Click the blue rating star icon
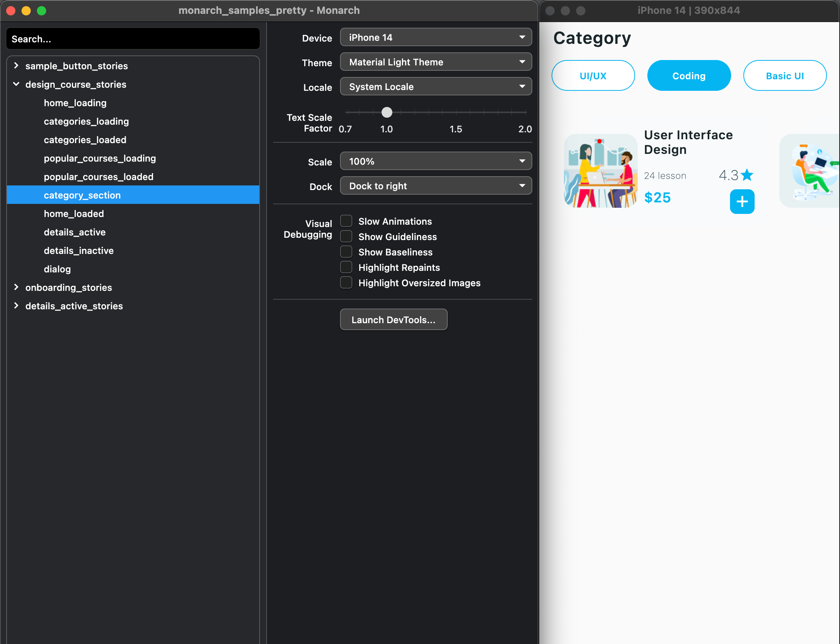The height and width of the screenshot is (644, 840). tap(747, 175)
